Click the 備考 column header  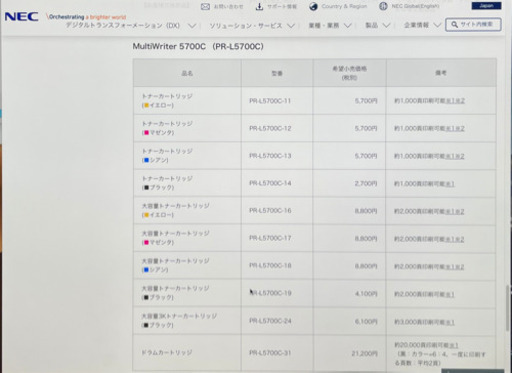point(441,73)
